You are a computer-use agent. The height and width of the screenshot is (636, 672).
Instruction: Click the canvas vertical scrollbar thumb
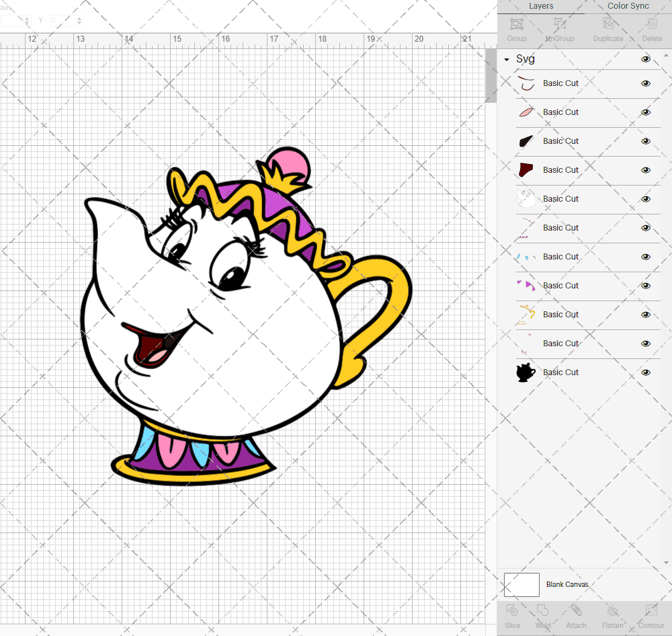(x=491, y=75)
